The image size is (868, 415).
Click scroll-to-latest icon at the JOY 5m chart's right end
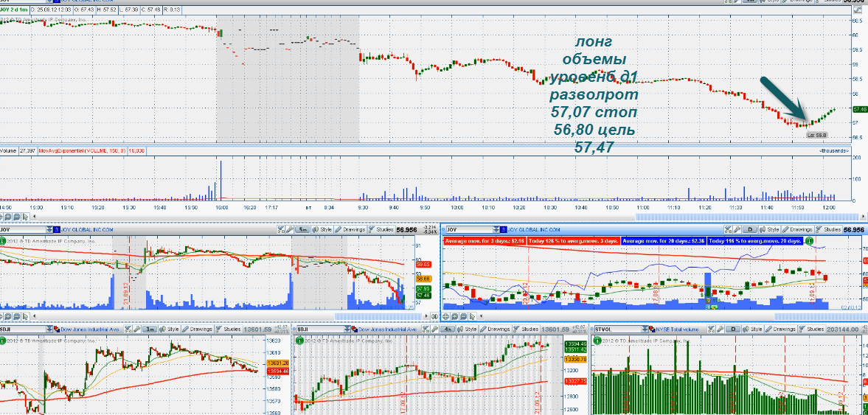coord(434,316)
